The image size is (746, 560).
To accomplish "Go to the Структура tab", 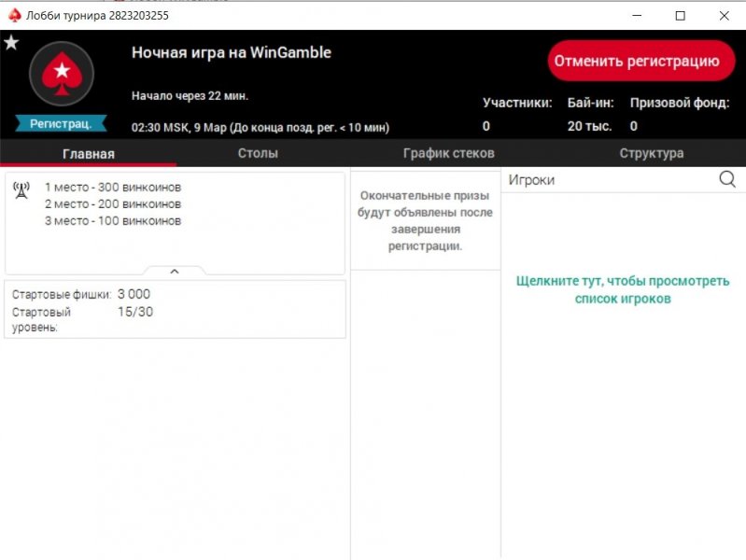I will [x=651, y=153].
